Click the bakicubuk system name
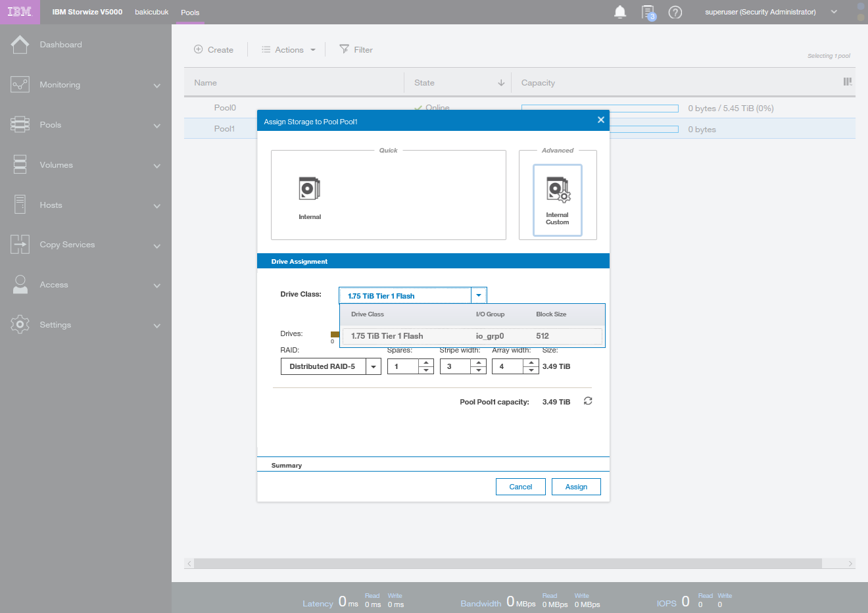 click(152, 12)
